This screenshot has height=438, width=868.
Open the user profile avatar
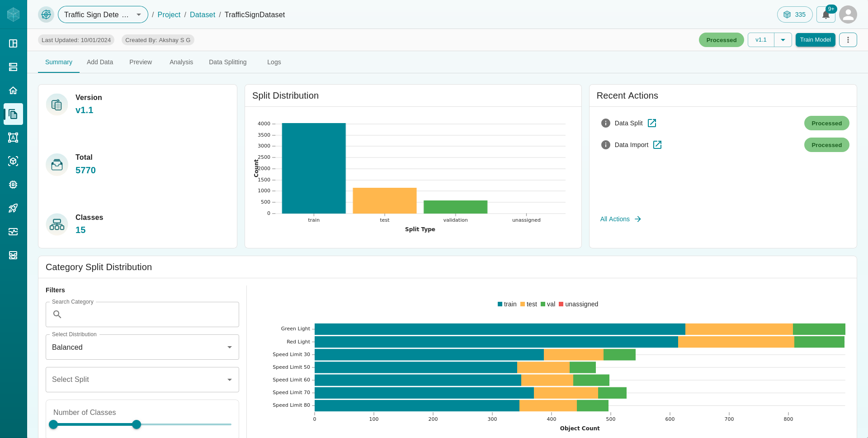click(x=848, y=14)
